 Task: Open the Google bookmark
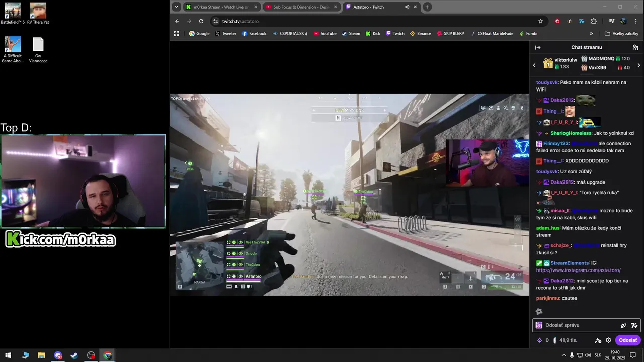tap(199, 34)
